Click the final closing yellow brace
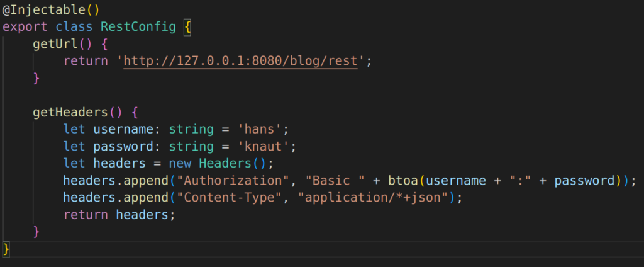This screenshot has width=644, height=267. pos(6,249)
